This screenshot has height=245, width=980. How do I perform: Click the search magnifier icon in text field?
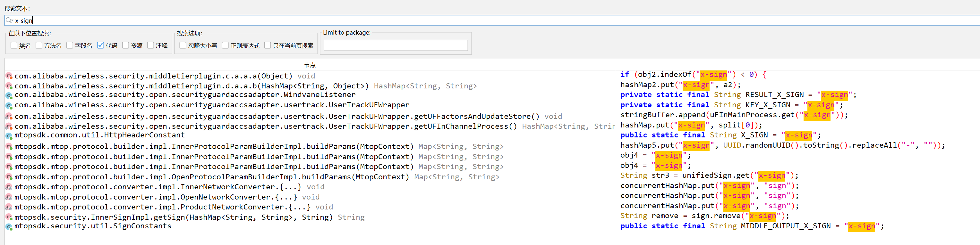tap(9, 20)
